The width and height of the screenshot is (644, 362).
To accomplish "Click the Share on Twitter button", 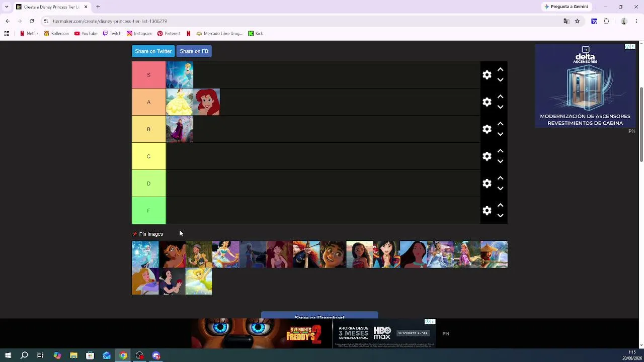I will point(153,51).
